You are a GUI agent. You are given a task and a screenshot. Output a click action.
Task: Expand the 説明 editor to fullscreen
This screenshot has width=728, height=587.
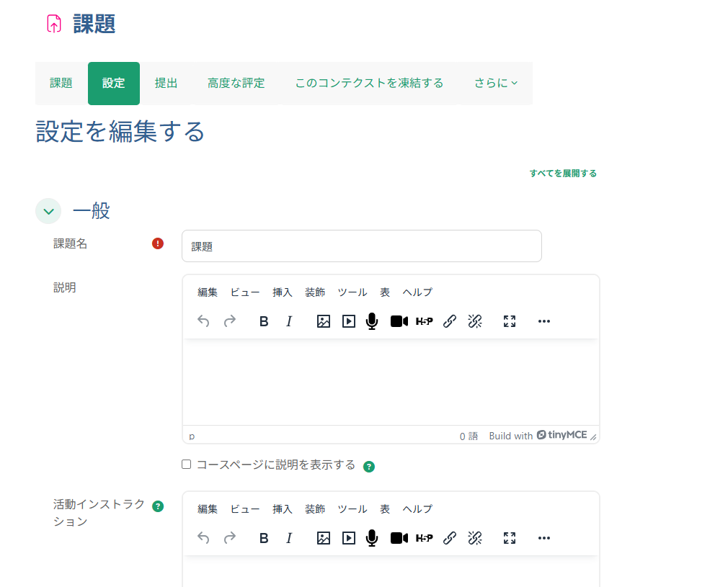[x=509, y=321]
